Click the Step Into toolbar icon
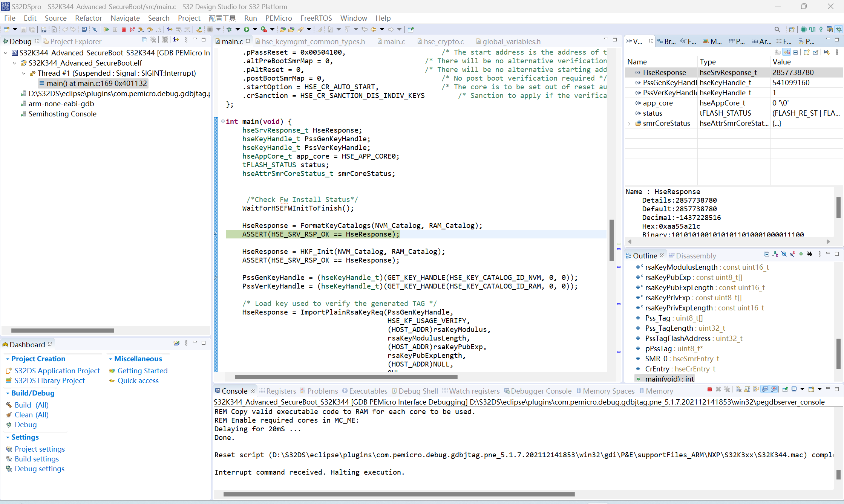Viewport: 844px width, 504px height. pos(141,29)
